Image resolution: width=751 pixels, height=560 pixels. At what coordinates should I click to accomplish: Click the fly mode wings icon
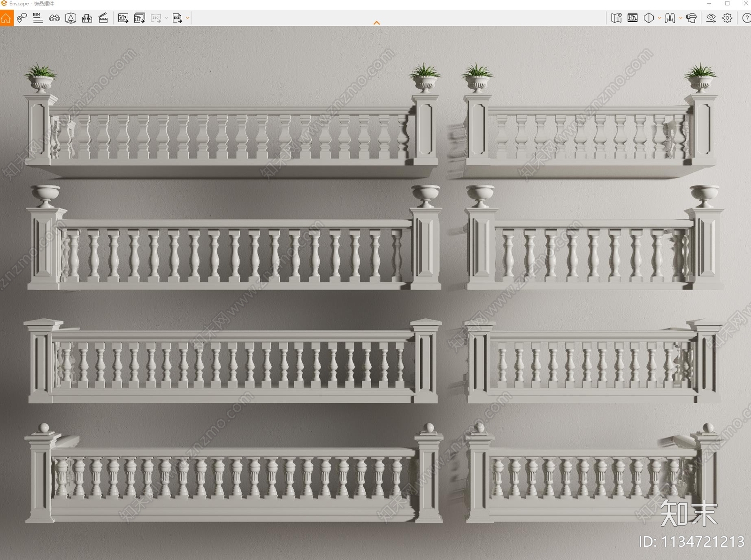[x=670, y=18]
